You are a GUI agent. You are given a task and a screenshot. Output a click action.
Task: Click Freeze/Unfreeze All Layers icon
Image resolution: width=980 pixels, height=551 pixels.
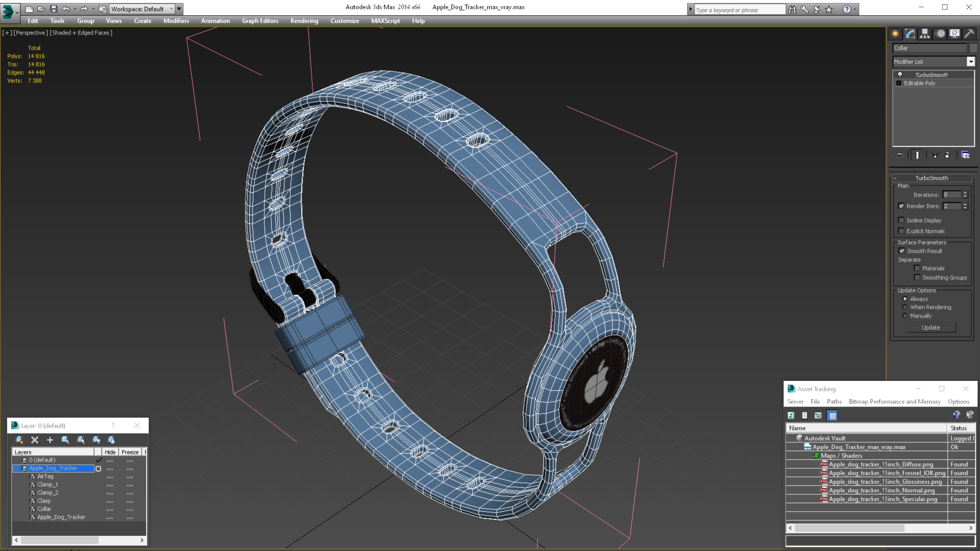coord(112,440)
